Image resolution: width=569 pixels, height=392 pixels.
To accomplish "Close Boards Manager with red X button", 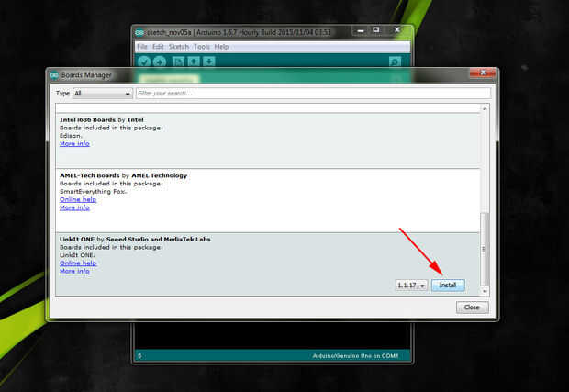I will click(x=483, y=73).
